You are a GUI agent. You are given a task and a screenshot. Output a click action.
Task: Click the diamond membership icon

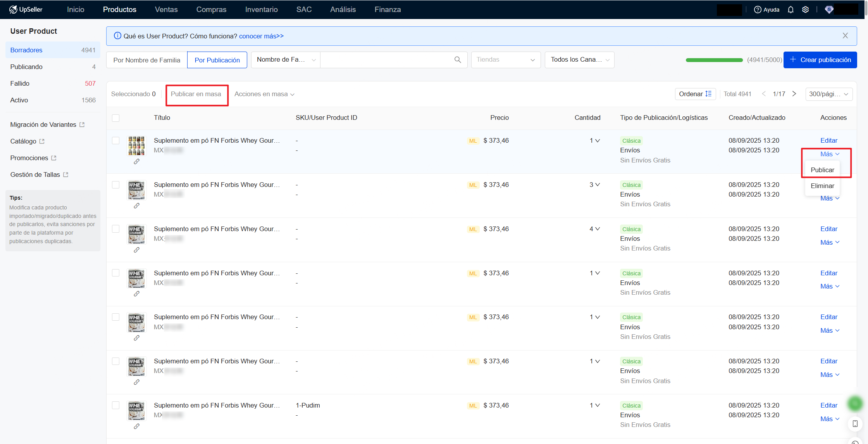(x=829, y=10)
